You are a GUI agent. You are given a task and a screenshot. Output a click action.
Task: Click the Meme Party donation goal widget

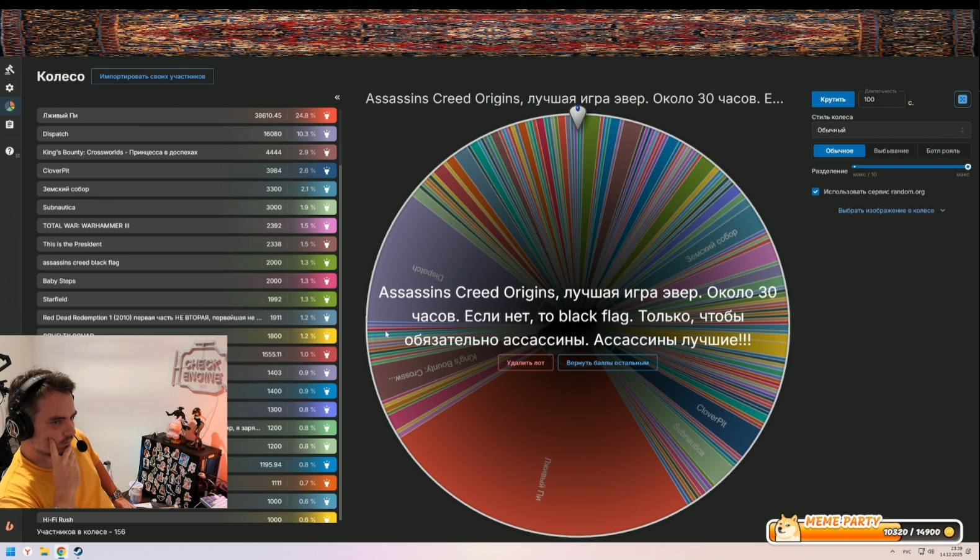point(865,530)
